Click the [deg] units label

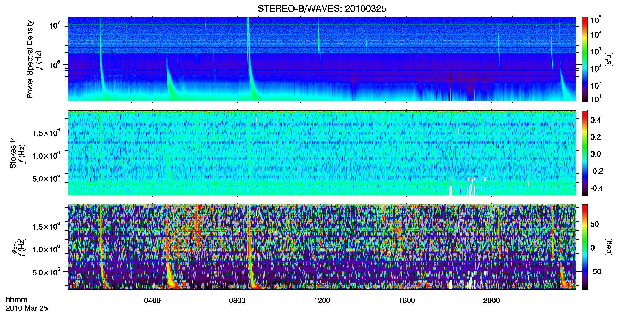608,247
